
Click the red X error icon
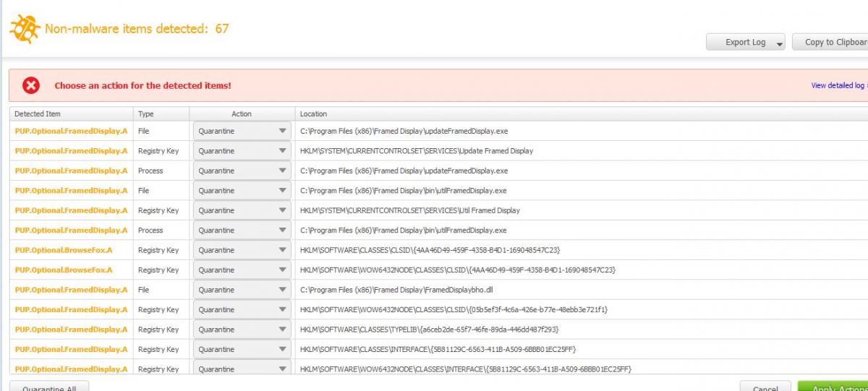click(x=31, y=86)
